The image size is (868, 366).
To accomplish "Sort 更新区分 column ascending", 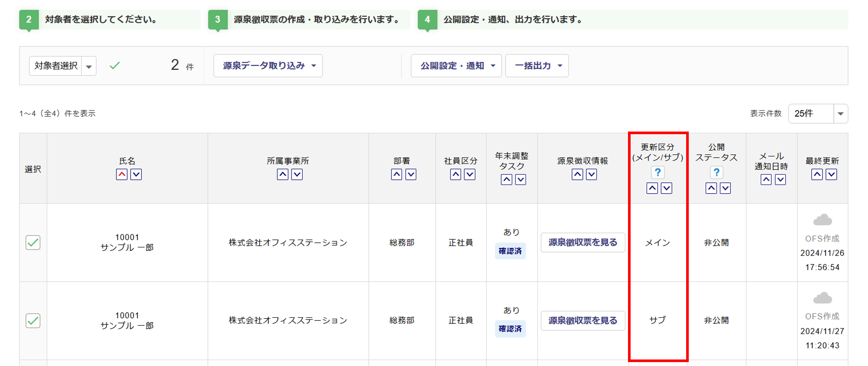I will [x=652, y=188].
